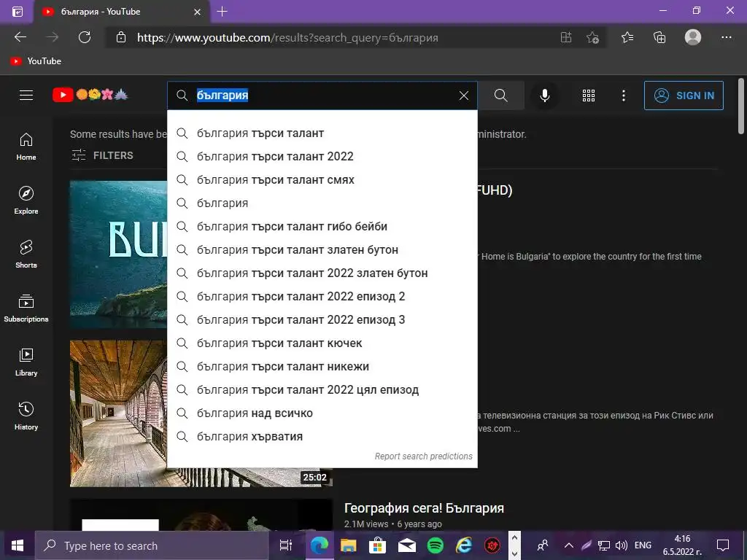The width and height of the screenshot is (747, 560).
Task: Open a new browser tab
Action: (222, 12)
